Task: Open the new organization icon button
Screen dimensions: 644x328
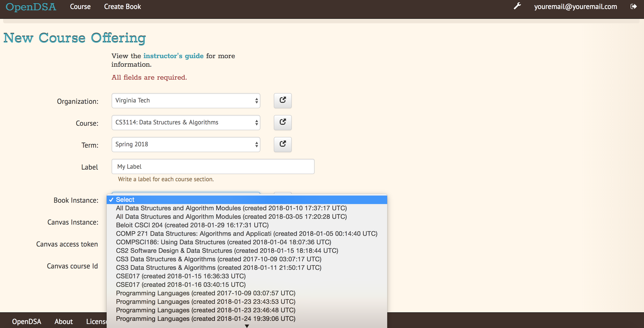Action: 283,101
